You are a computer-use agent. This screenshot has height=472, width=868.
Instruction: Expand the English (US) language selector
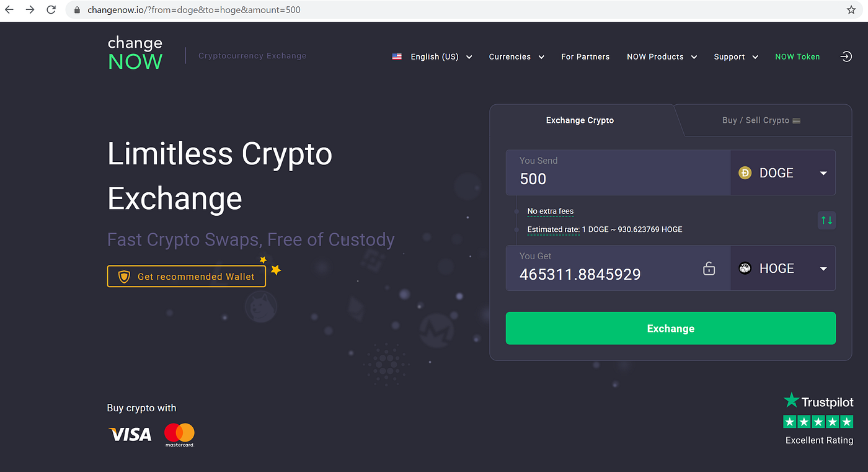click(x=432, y=56)
